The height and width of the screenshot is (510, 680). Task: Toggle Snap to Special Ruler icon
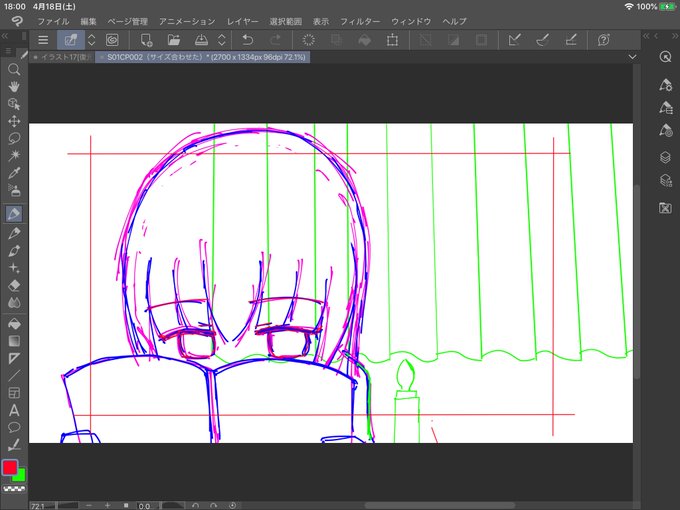(x=542, y=40)
